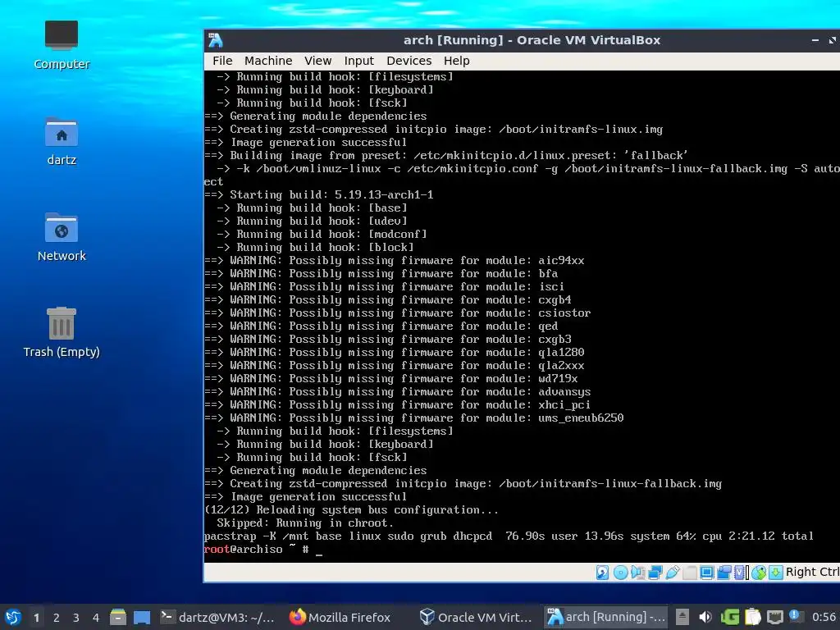Image resolution: width=840 pixels, height=630 pixels.
Task: Click the grayed shared folders status icon
Action: coord(689,573)
